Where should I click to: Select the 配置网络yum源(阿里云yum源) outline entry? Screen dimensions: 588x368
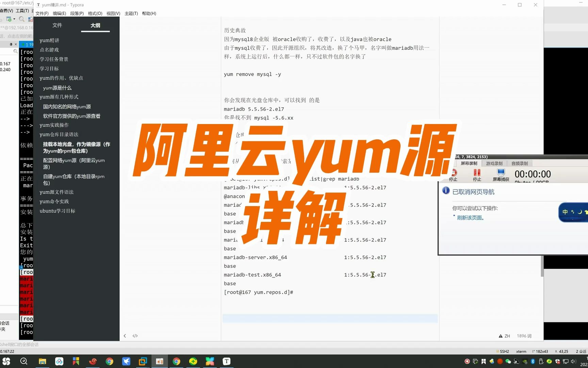(x=74, y=164)
